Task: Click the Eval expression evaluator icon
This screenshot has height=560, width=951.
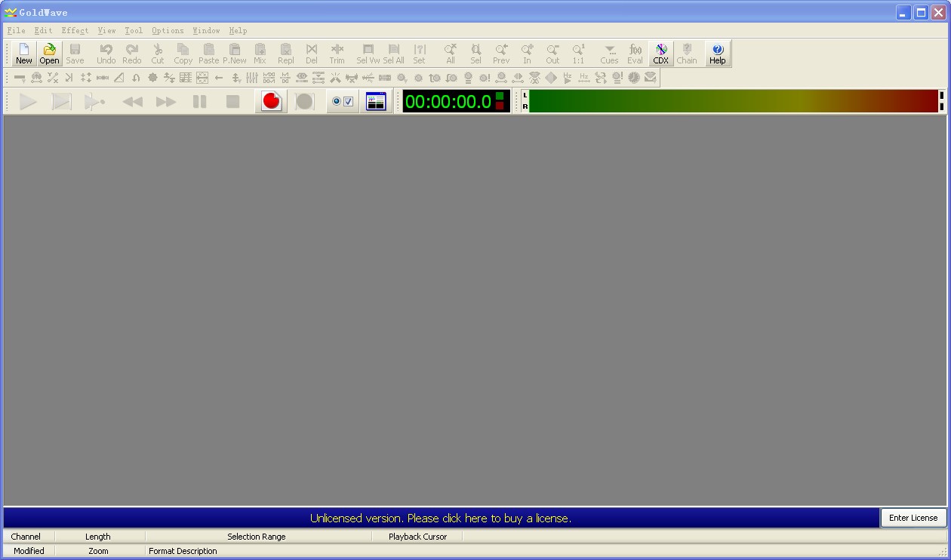Action: point(635,54)
